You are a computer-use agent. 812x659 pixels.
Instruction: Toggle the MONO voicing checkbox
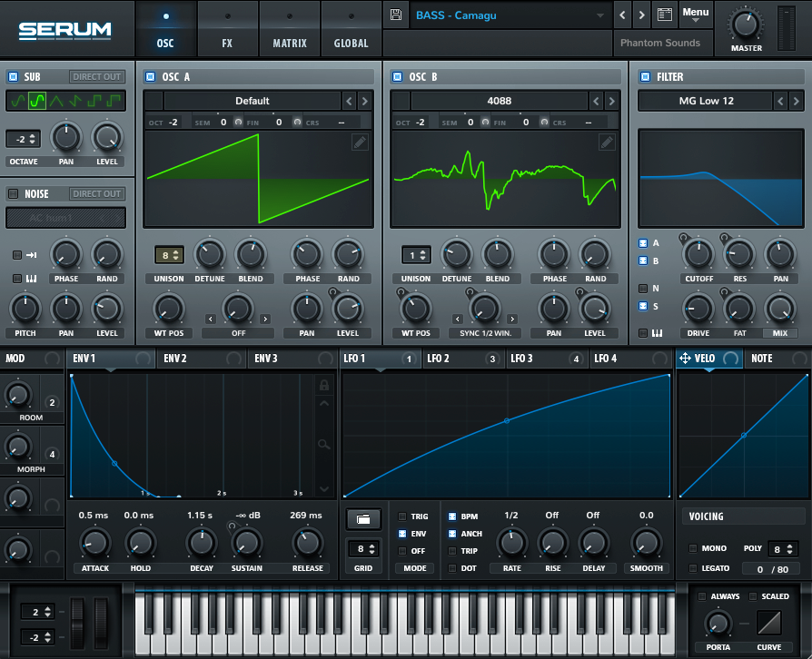pos(693,548)
